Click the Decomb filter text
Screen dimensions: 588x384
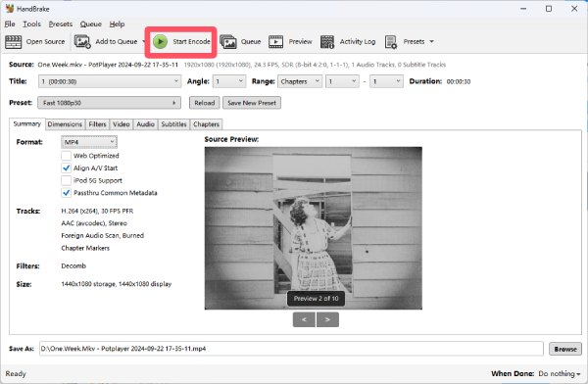click(73, 265)
